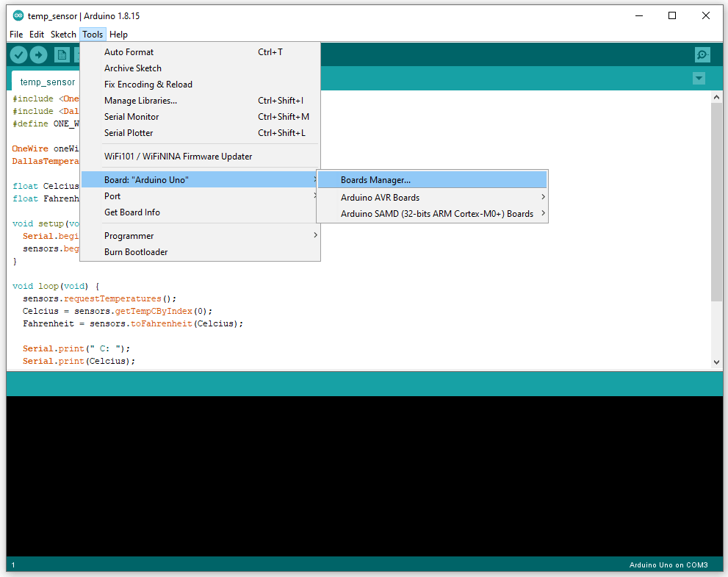Open the Sketch menu in menu bar

point(63,35)
